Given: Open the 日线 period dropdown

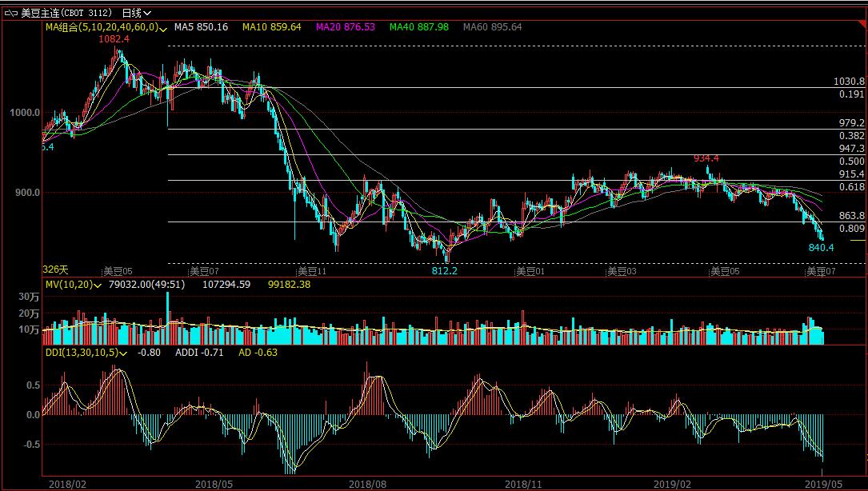Looking at the screenshot, I should pyautogui.click(x=136, y=14).
